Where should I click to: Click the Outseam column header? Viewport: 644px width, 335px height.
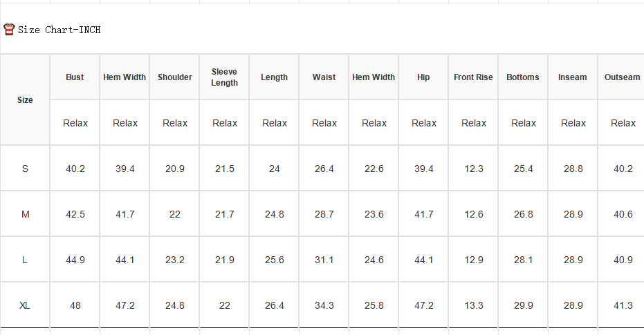click(623, 77)
